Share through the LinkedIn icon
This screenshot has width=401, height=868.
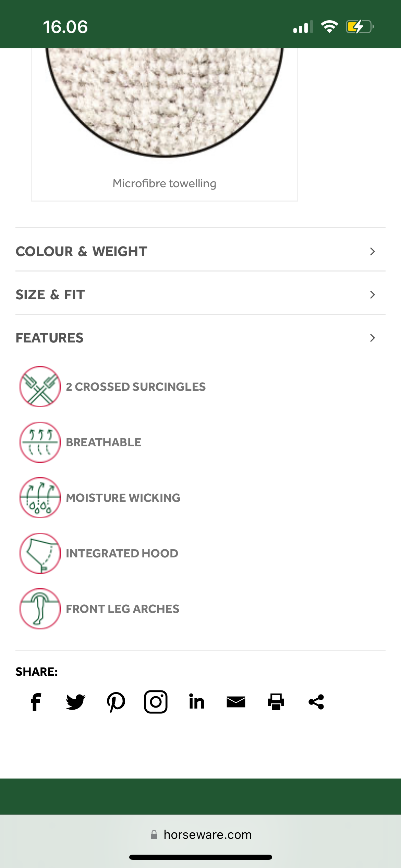(x=196, y=702)
